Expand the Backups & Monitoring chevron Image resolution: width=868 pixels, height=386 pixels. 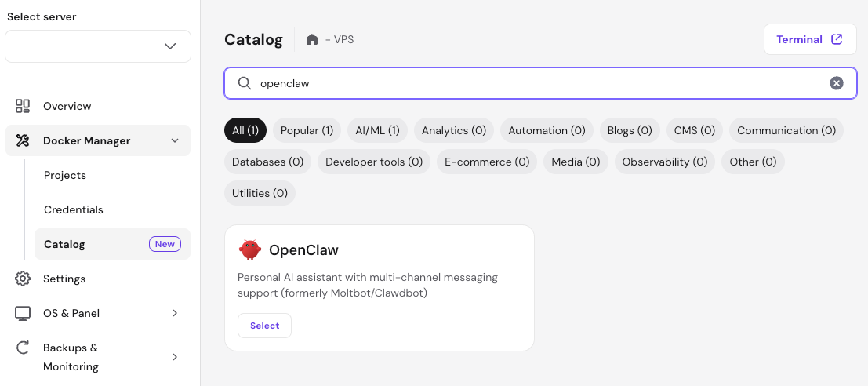(174, 357)
